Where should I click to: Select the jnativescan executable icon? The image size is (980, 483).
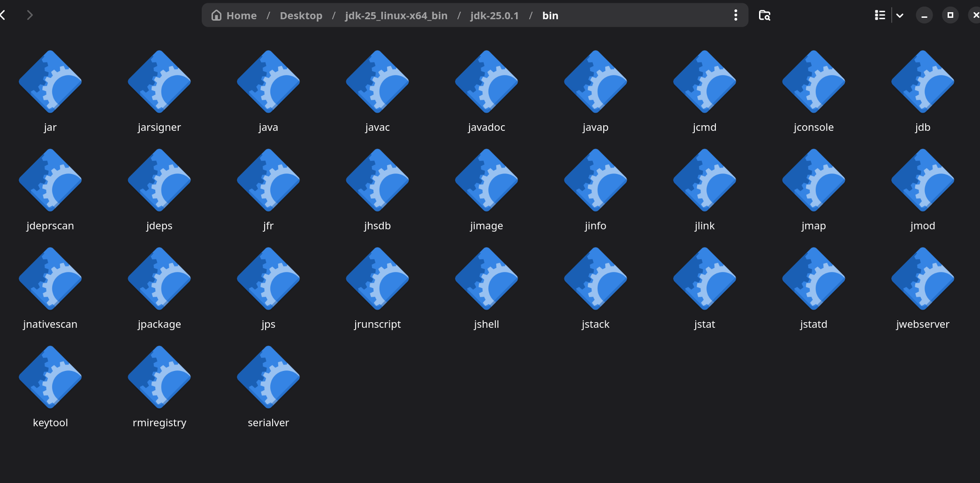coord(50,279)
